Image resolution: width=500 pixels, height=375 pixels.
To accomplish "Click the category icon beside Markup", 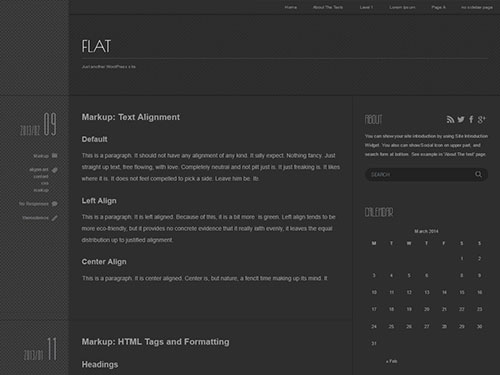I will [55, 156].
